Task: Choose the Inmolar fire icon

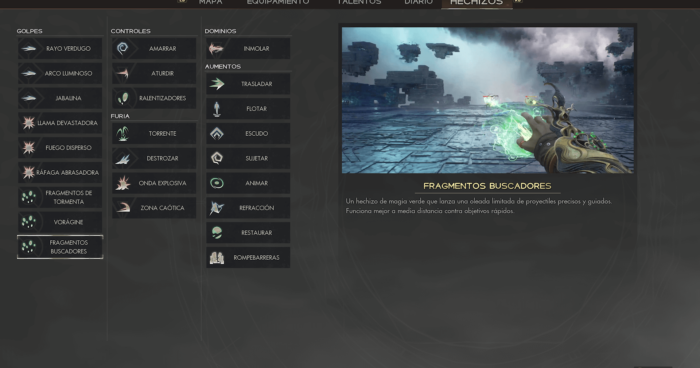Action: pyautogui.click(x=216, y=48)
